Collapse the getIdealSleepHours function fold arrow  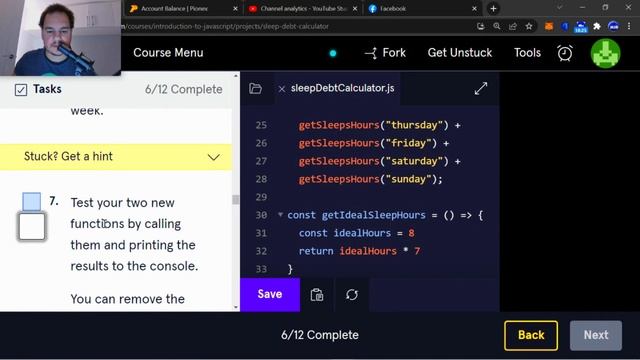point(280,214)
